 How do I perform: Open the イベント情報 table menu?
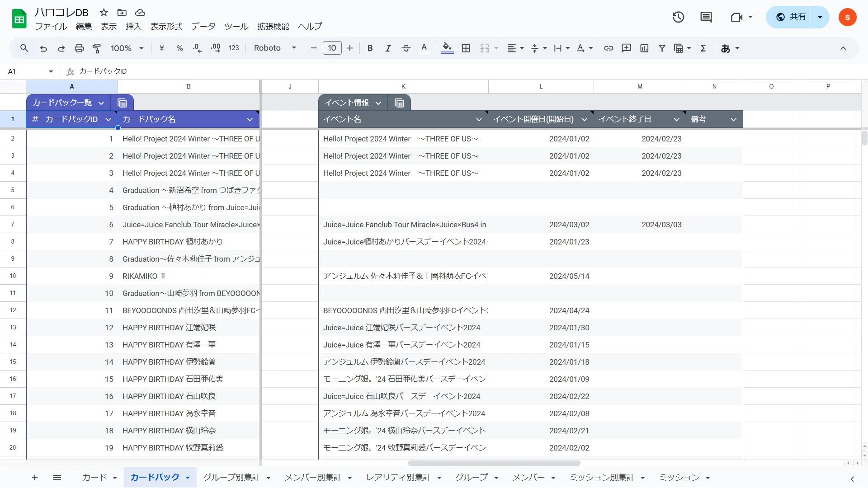[378, 103]
